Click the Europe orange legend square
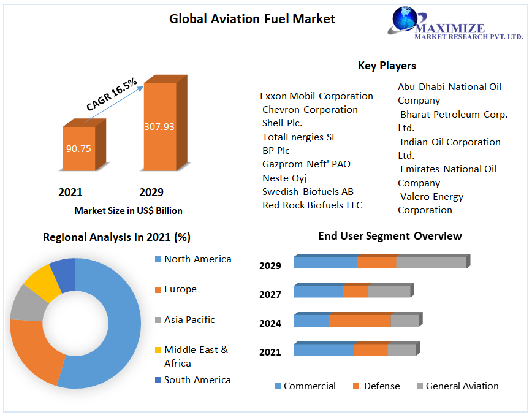 pyautogui.click(x=157, y=289)
